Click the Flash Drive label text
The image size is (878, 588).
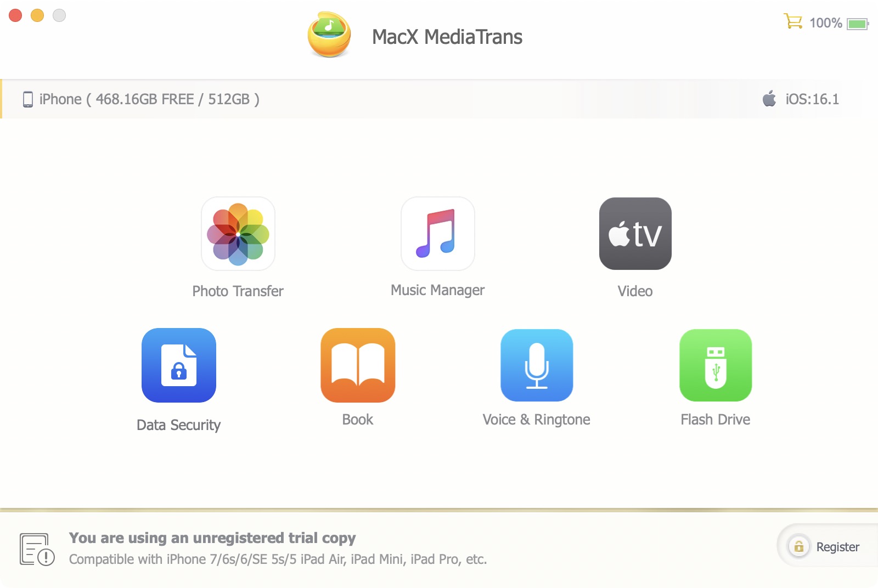[715, 420]
